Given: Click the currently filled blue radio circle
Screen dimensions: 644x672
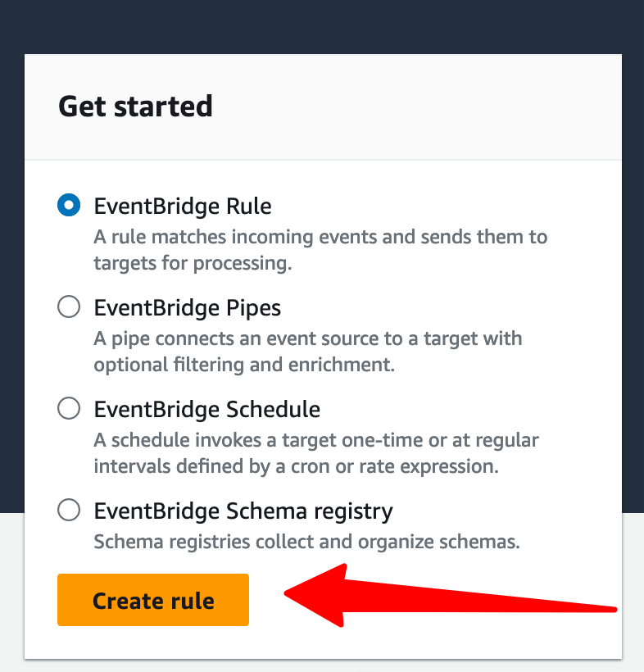Looking at the screenshot, I should (x=69, y=205).
